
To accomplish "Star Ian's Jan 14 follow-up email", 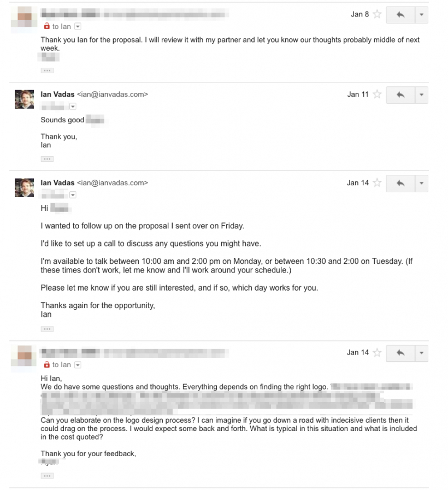I will tap(378, 183).
